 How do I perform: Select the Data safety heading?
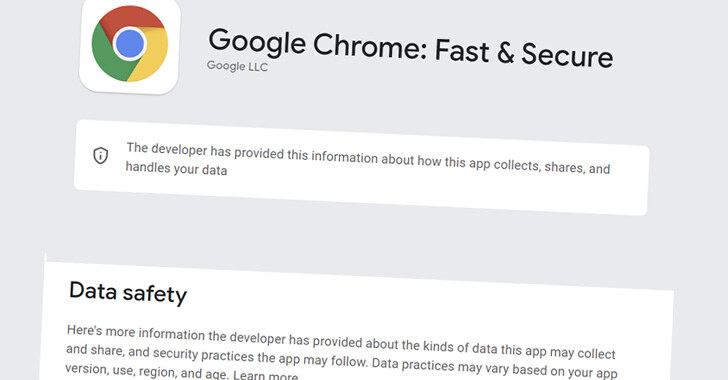[128, 293]
